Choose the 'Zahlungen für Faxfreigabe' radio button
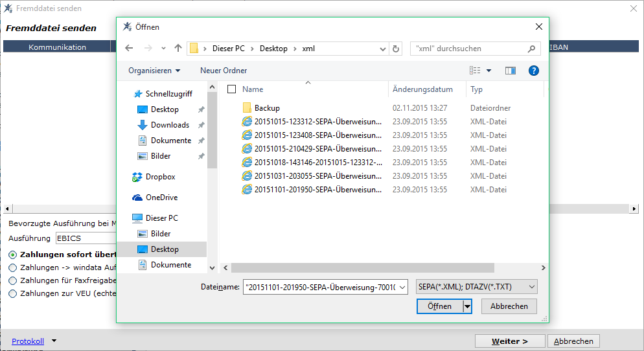644x351 pixels. [13, 281]
